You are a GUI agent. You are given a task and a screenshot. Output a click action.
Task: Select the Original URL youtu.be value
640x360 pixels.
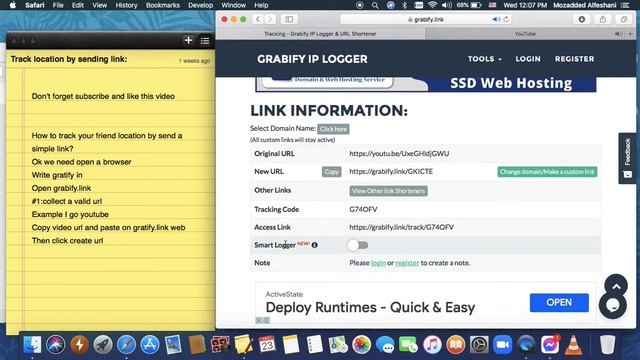(x=399, y=153)
